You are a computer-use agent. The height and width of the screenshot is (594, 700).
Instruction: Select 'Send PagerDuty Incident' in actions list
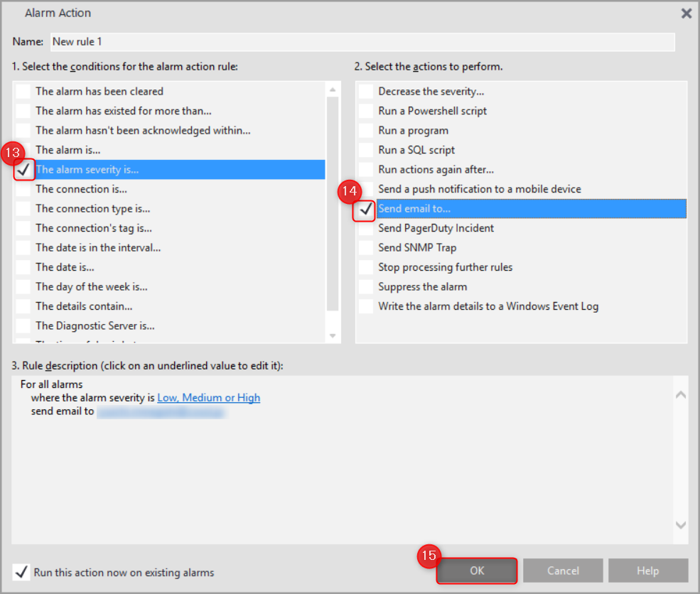tap(436, 229)
